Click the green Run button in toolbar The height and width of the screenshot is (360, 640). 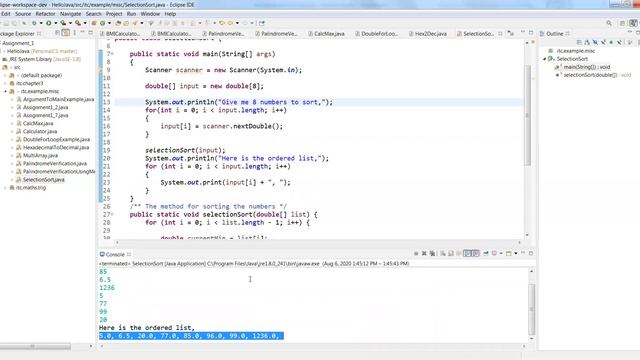tap(49, 23)
